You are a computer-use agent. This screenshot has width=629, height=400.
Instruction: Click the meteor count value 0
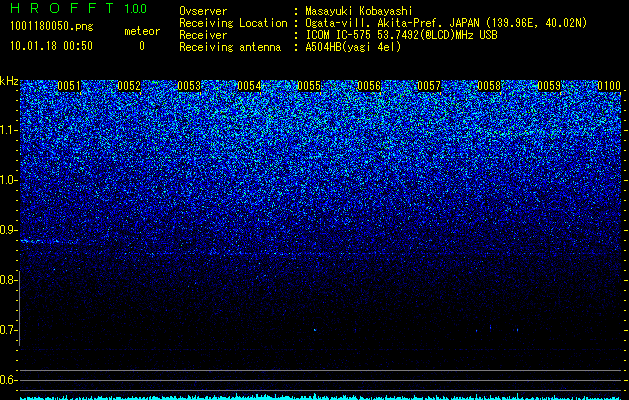pos(142,46)
